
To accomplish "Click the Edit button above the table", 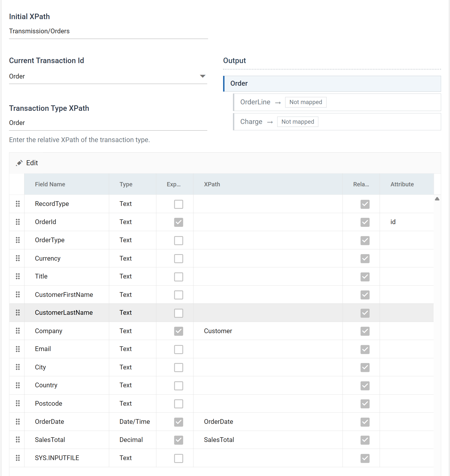I will (x=27, y=163).
